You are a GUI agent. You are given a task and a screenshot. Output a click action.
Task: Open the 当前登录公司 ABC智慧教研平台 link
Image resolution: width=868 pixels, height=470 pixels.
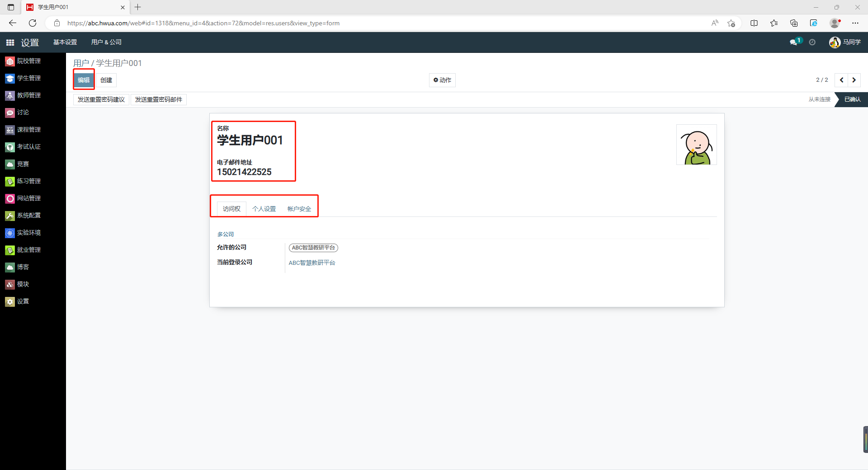point(312,263)
